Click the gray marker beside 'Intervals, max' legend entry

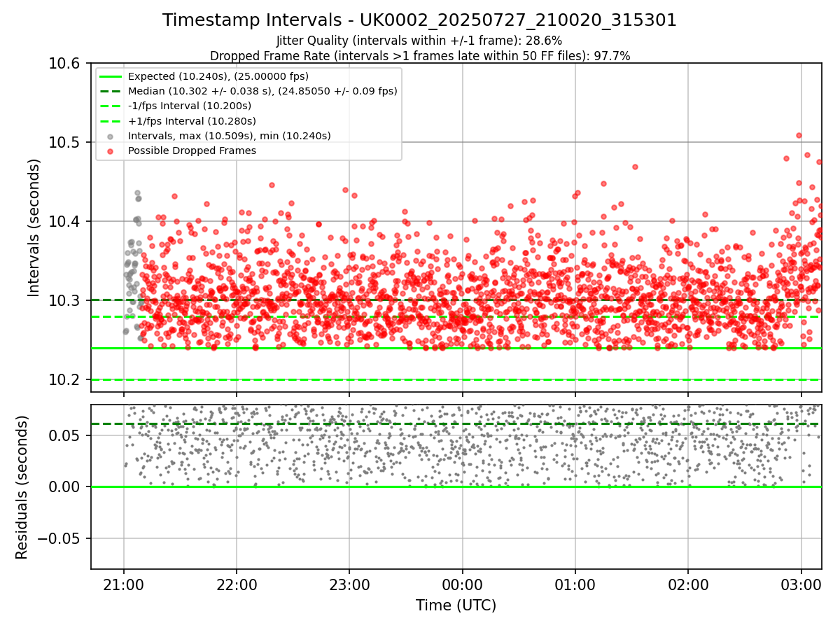click(111, 136)
